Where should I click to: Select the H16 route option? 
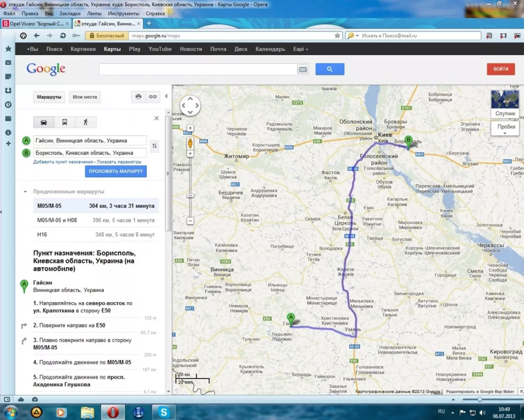[96, 234]
